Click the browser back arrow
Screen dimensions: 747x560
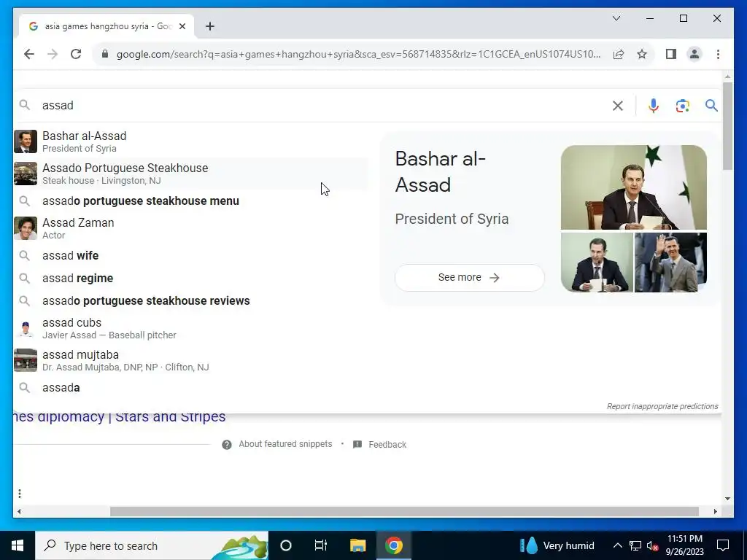point(29,54)
